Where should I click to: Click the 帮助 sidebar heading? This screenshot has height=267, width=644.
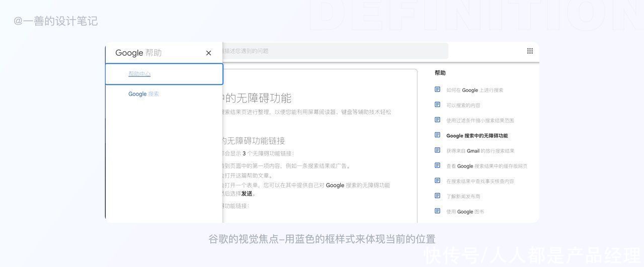click(440, 73)
